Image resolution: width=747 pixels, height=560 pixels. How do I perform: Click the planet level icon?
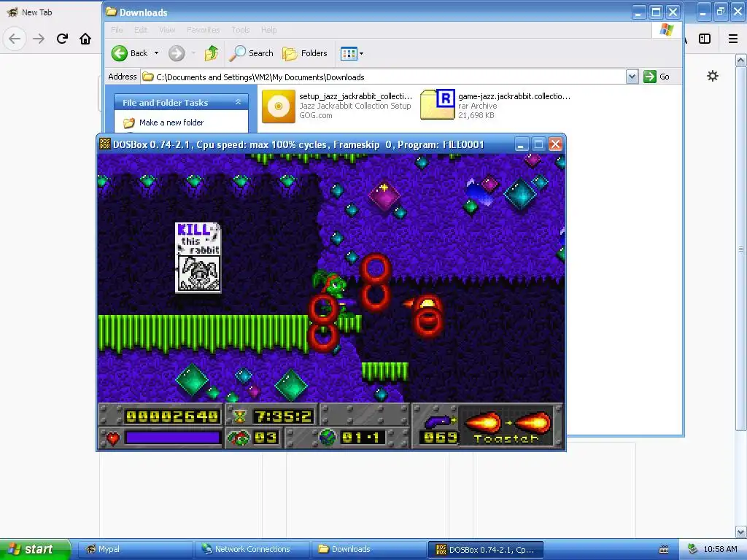[x=328, y=437]
